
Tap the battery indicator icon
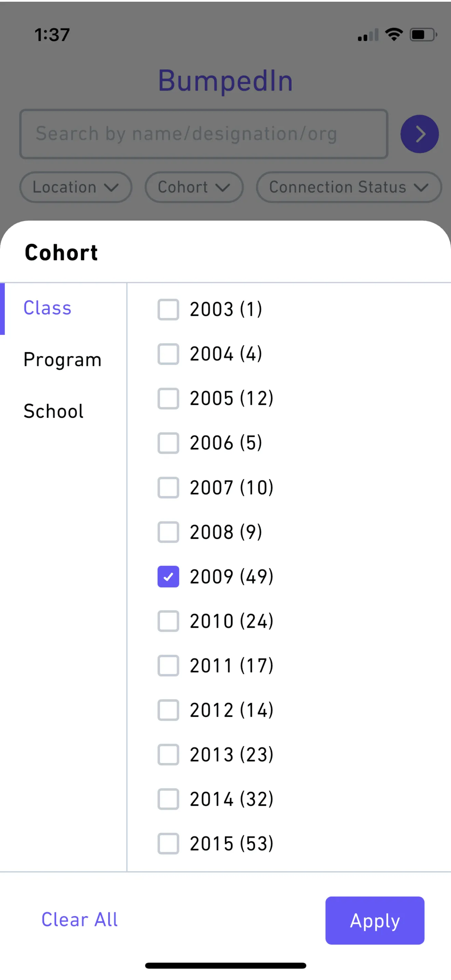tap(423, 35)
